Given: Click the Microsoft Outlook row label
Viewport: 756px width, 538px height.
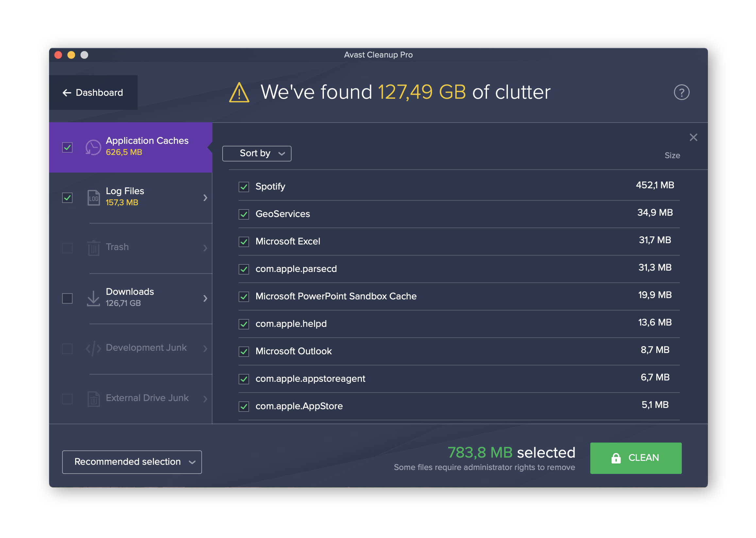Looking at the screenshot, I should (x=294, y=351).
